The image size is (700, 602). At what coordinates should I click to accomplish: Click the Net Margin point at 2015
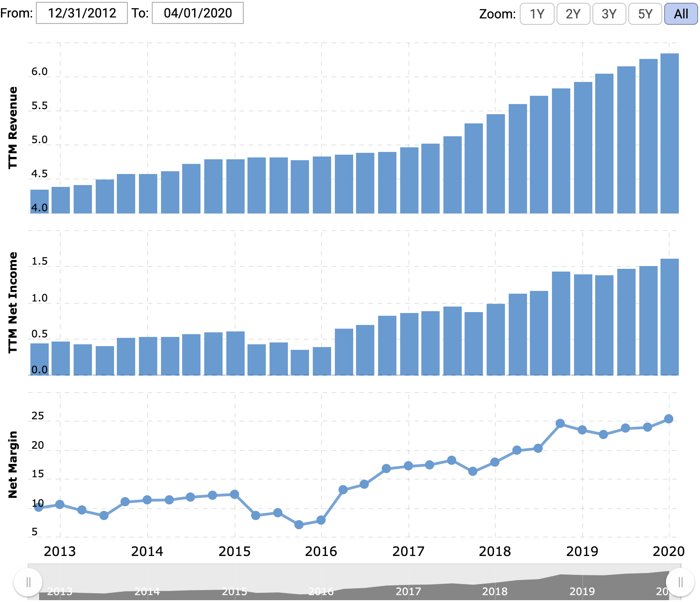tap(235, 494)
